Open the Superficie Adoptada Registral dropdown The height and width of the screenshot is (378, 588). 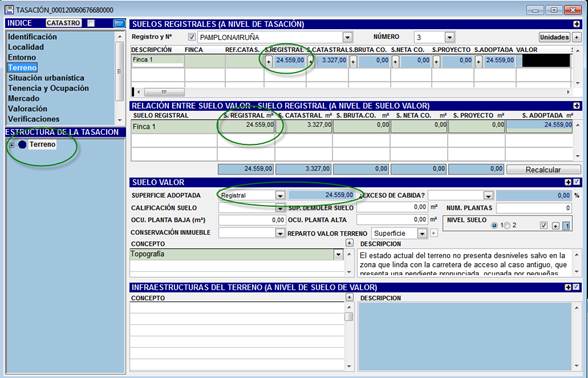(280, 195)
